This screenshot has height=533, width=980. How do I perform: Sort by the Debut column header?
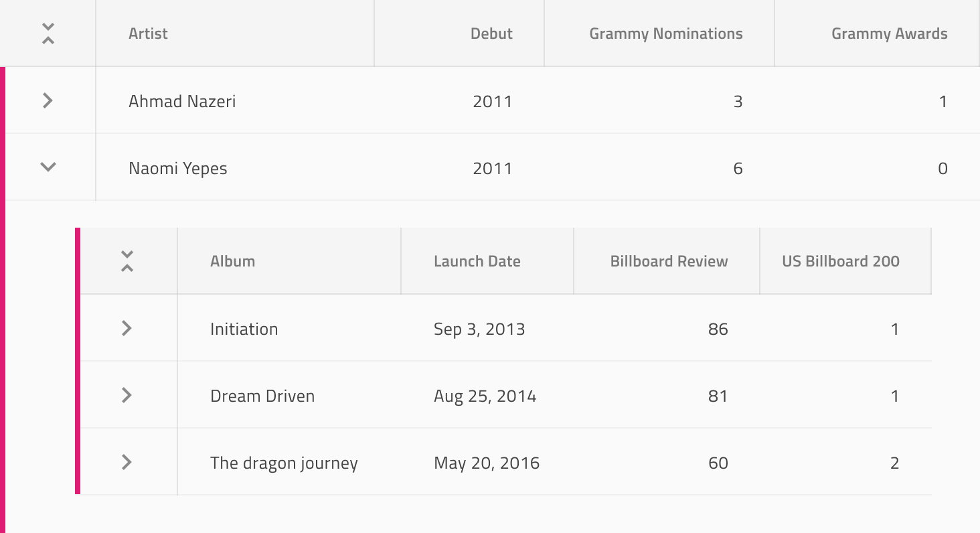491,33
